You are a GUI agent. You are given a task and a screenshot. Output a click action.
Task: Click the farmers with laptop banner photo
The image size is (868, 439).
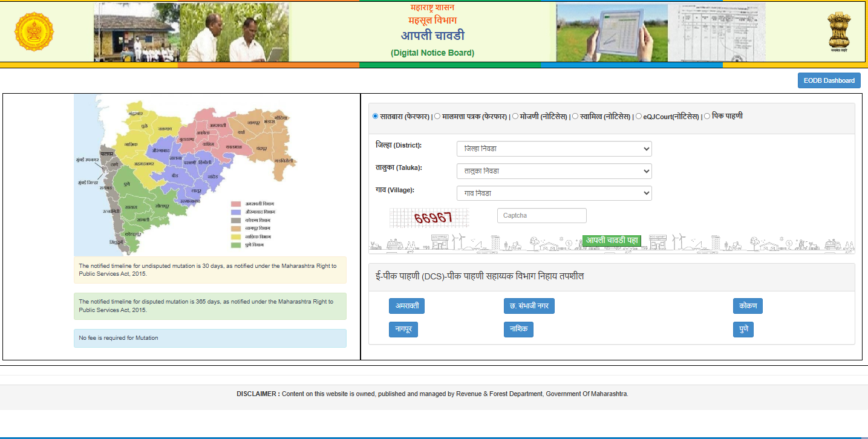pos(191,33)
